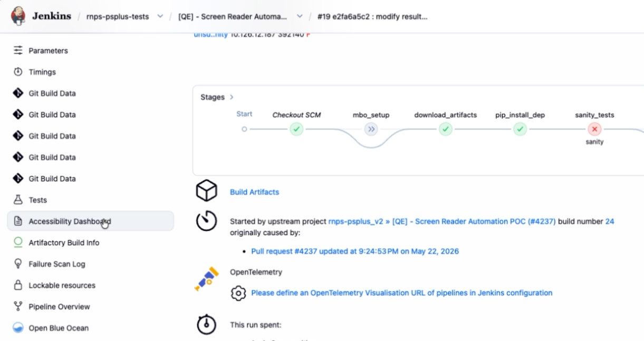Viewport: 644px width, 341px height.
Task: Click the Lockable resources padlock icon
Action: coord(18,285)
